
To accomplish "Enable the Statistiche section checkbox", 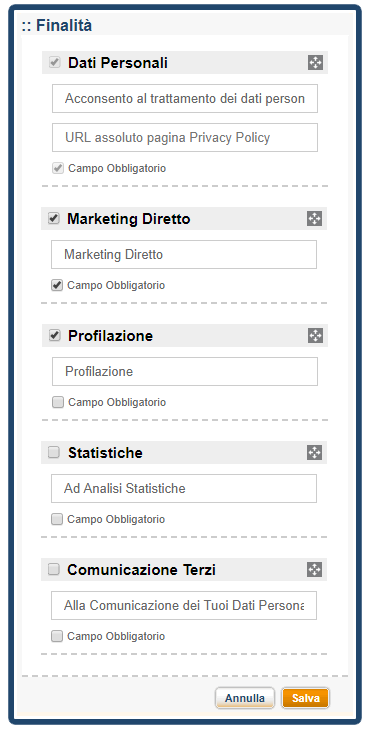I will [x=54, y=452].
